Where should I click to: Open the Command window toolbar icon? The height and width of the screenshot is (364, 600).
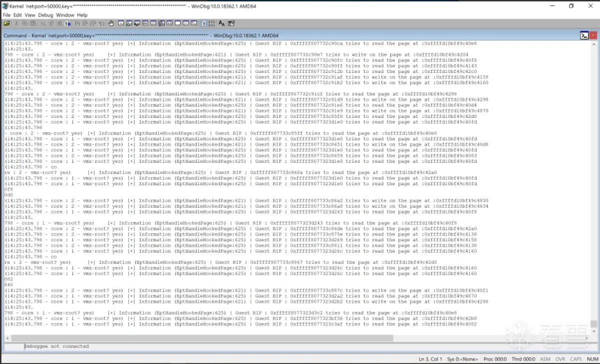coord(120,23)
